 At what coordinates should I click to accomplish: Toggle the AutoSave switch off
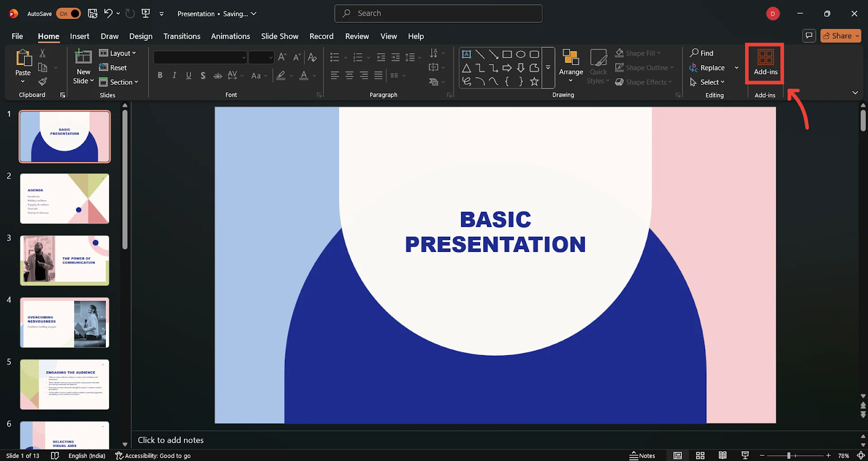(x=68, y=14)
